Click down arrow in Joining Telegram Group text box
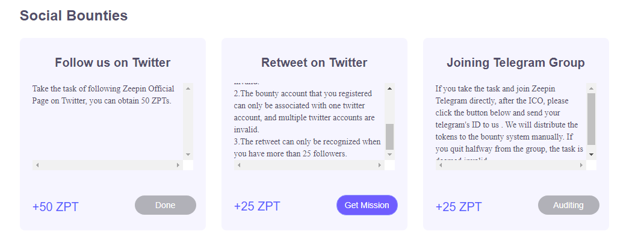 coord(592,155)
